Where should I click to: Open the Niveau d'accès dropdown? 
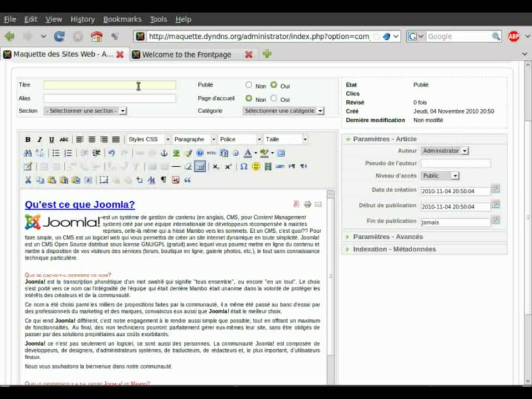[440, 176]
